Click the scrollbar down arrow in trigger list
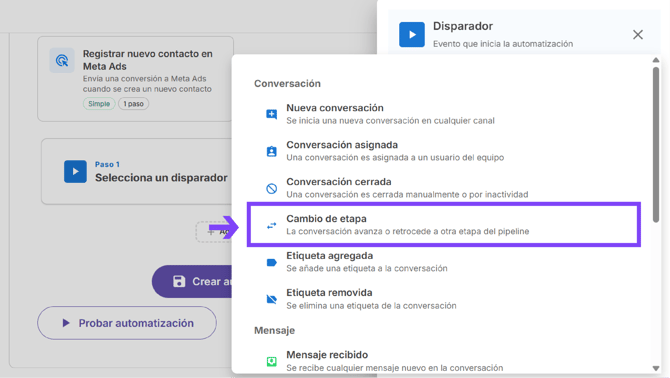 [656, 368]
